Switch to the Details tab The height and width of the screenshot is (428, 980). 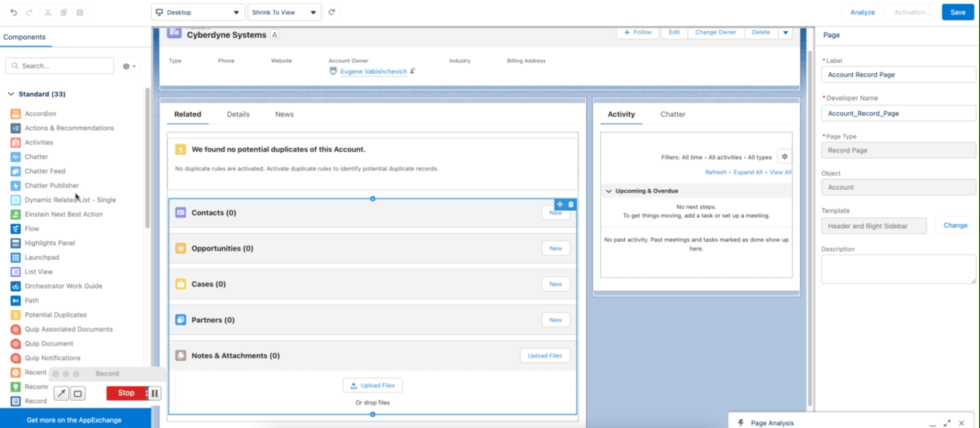238,114
